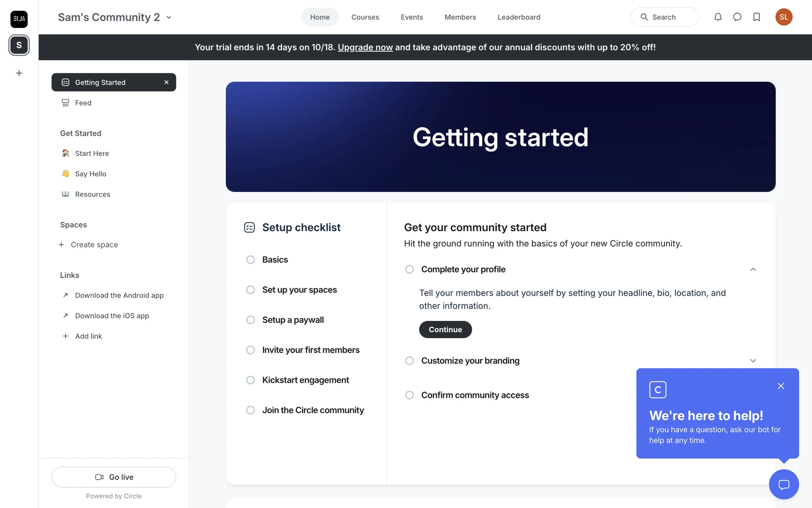This screenshot has height=508, width=812.
Task: Dismiss the We're here to help popup
Action: tap(781, 386)
